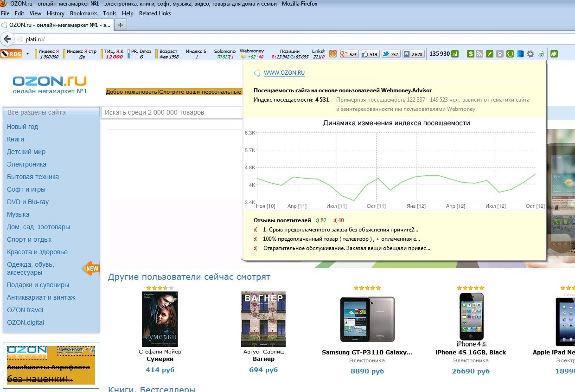Open the 'Спорт и отдых' category
575x392 pixels.
click(29, 239)
